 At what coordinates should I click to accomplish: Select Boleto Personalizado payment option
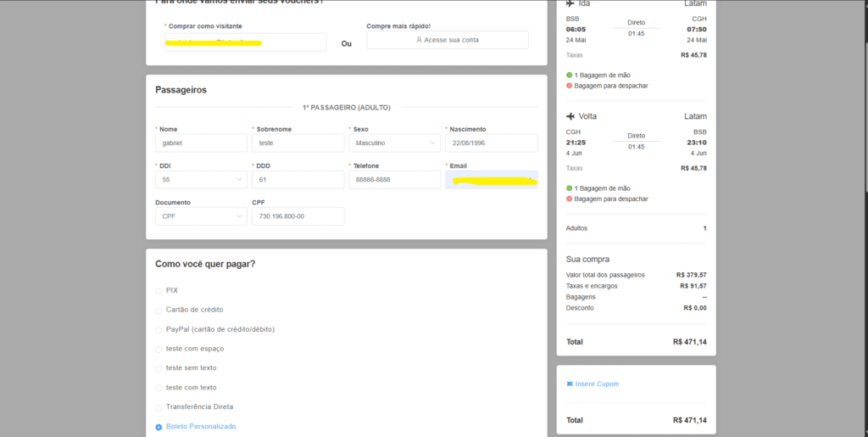click(159, 426)
